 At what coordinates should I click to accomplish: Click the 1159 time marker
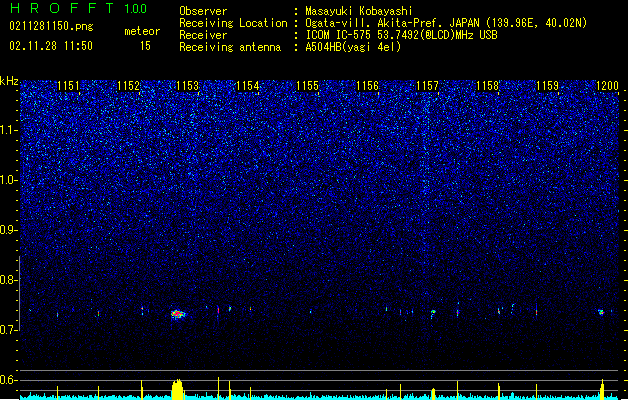tap(547, 86)
